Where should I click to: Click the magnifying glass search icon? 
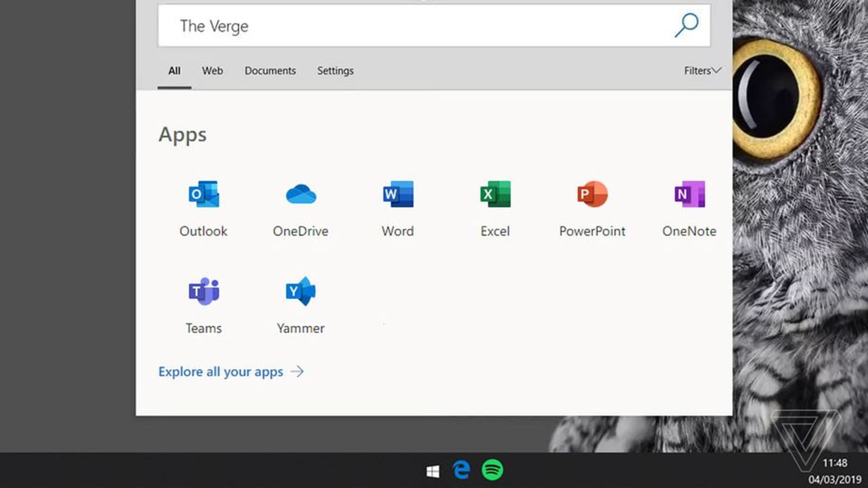[687, 25]
